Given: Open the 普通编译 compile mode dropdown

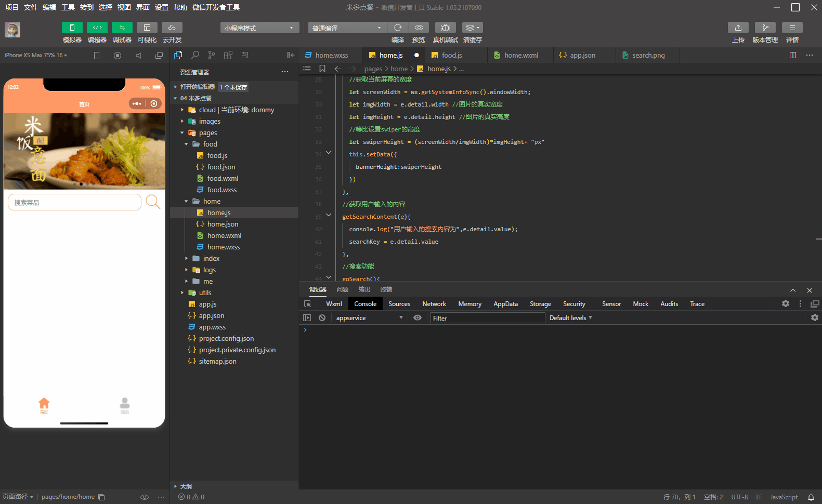Looking at the screenshot, I should pyautogui.click(x=348, y=28).
